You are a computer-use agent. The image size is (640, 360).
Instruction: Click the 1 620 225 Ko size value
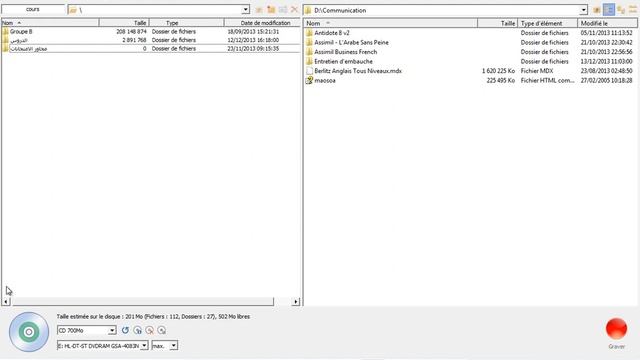498,71
